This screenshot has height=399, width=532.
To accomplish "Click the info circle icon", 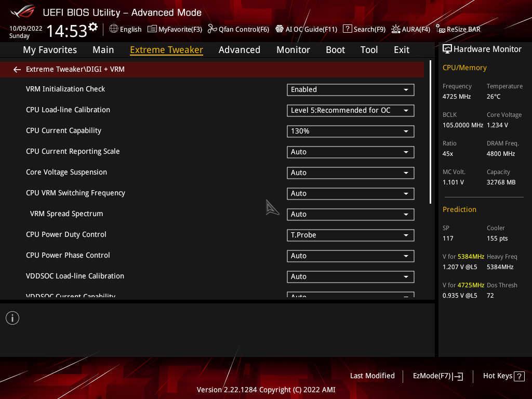I will 12,318.
